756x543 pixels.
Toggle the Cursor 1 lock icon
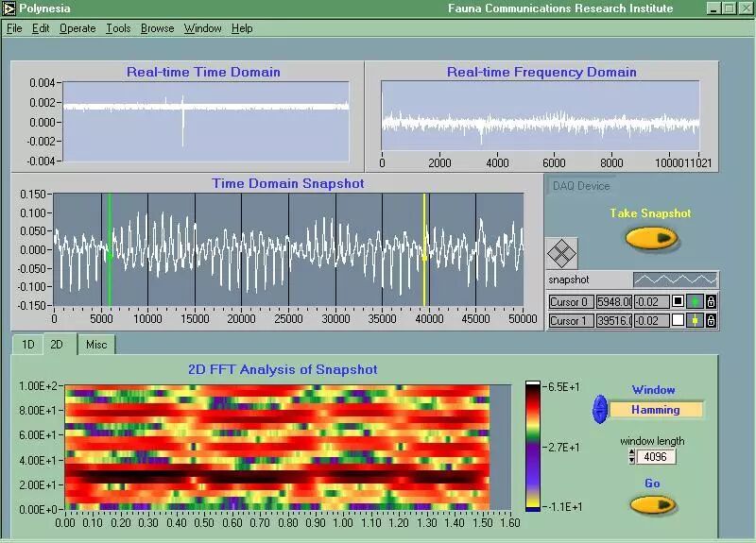point(711,320)
